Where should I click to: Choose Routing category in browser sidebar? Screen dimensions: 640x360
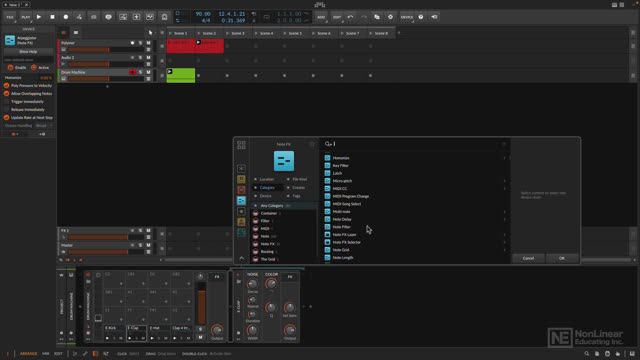tap(267, 252)
